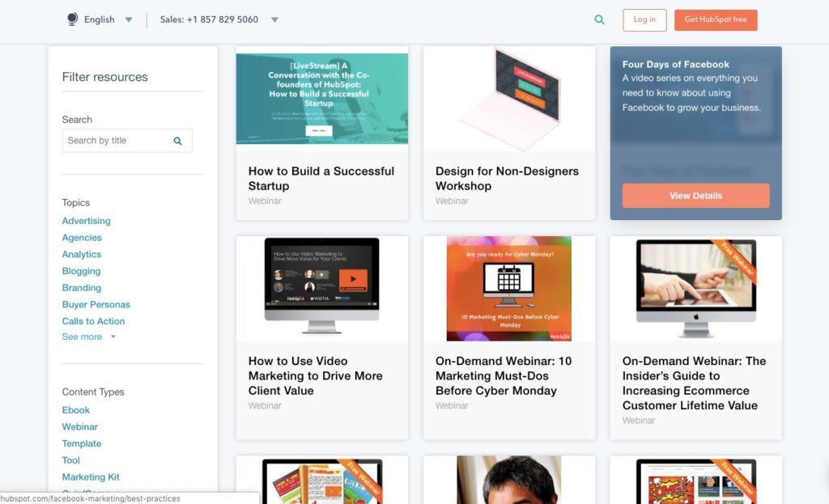Open Design for Non-Designers laptop thumbnail
The width and height of the screenshot is (829, 504).
509,99
